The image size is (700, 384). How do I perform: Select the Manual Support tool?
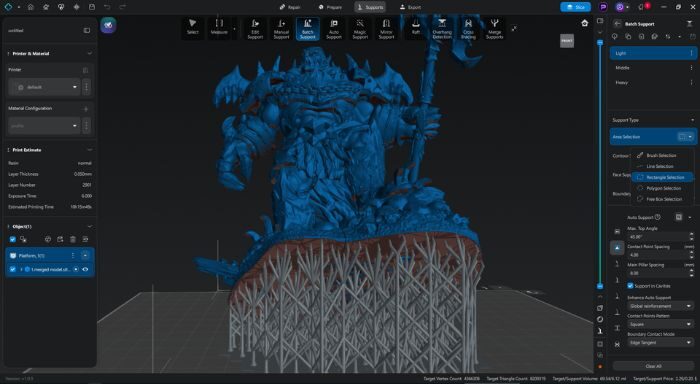[281, 29]
